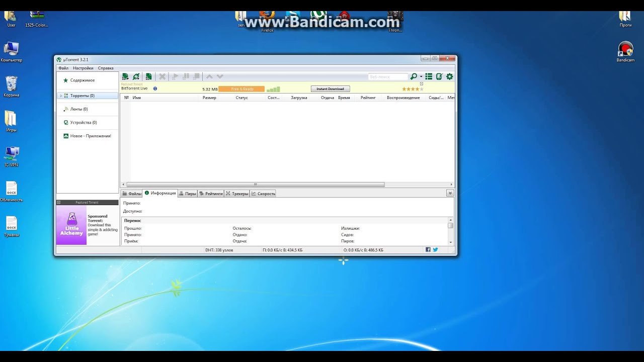Click the info panel scroll up arrow
The image size is (644, 362).
click(450, 220)
